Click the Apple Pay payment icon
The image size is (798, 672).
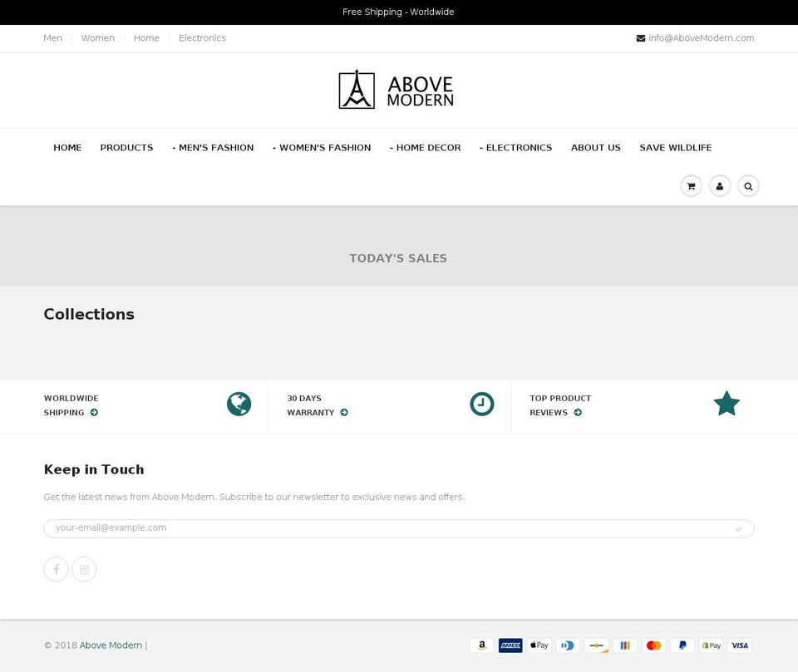539,645
